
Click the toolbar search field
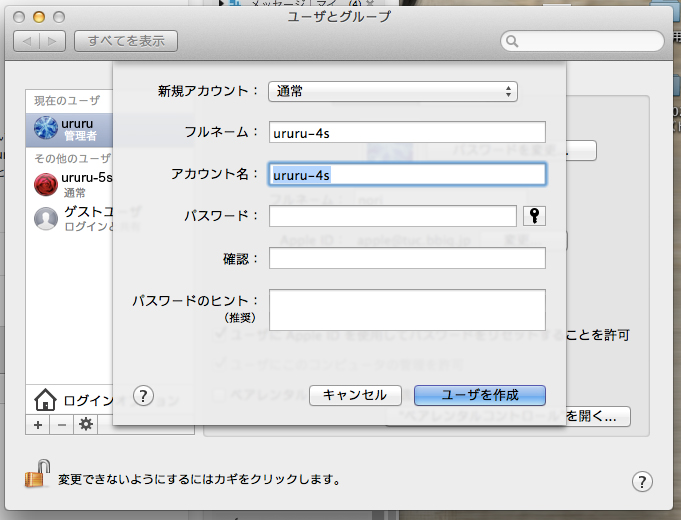pyautogui.click(x=582, y=41)
